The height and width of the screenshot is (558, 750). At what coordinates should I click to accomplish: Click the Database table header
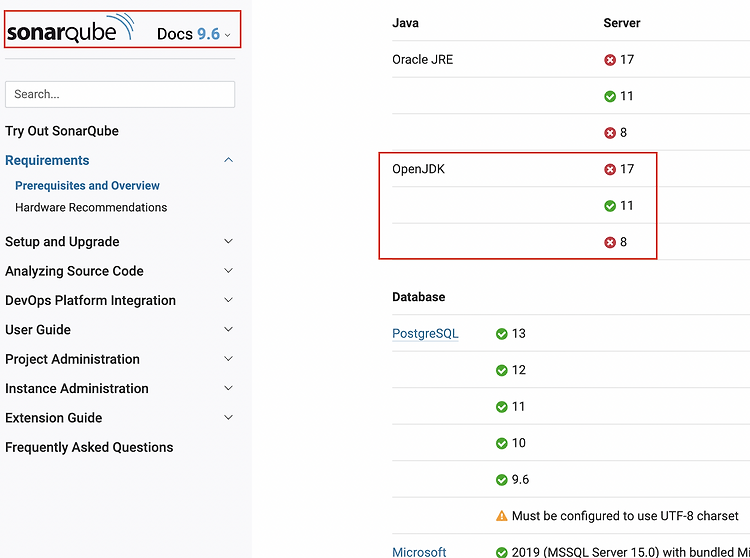[x=419, y=297]
